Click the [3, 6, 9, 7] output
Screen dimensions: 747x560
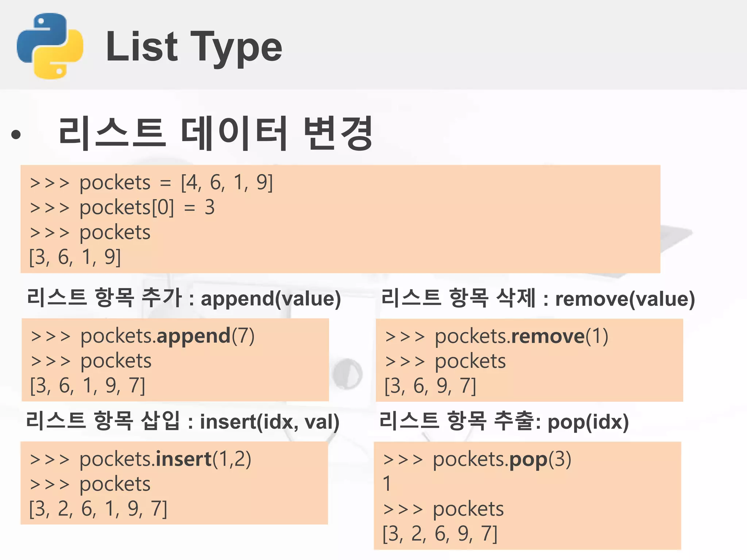point(430,386)
